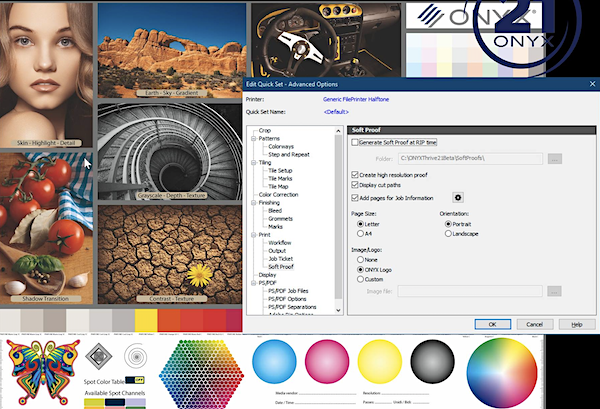600x409 pixels.
Task: Click the Image file input field
Action: [470, 291]
